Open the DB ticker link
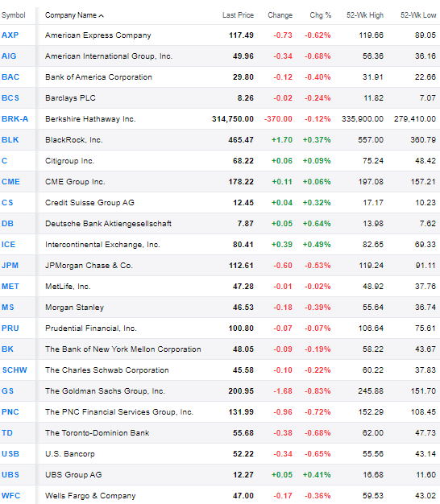The image size is (440, 504). click(x=7, y=223)
